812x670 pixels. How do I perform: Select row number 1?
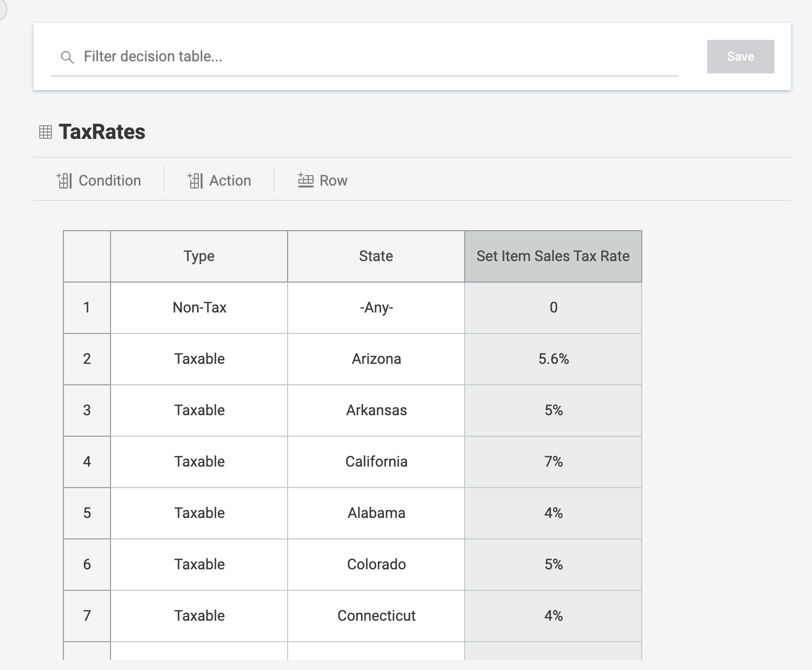click(87, 308)
